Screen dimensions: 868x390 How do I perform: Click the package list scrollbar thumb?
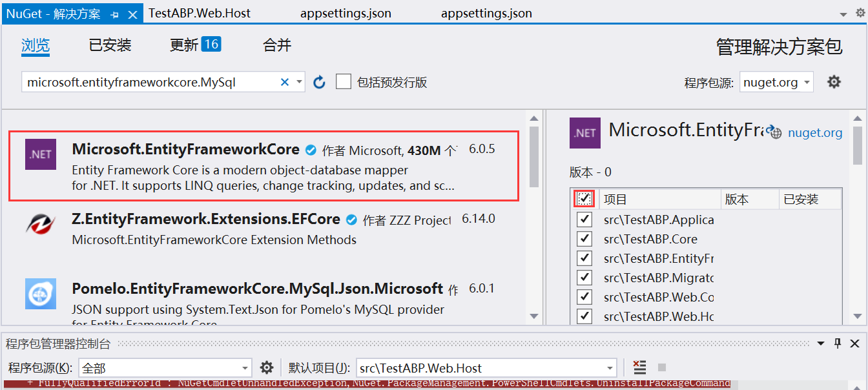[x=534, y=156]
